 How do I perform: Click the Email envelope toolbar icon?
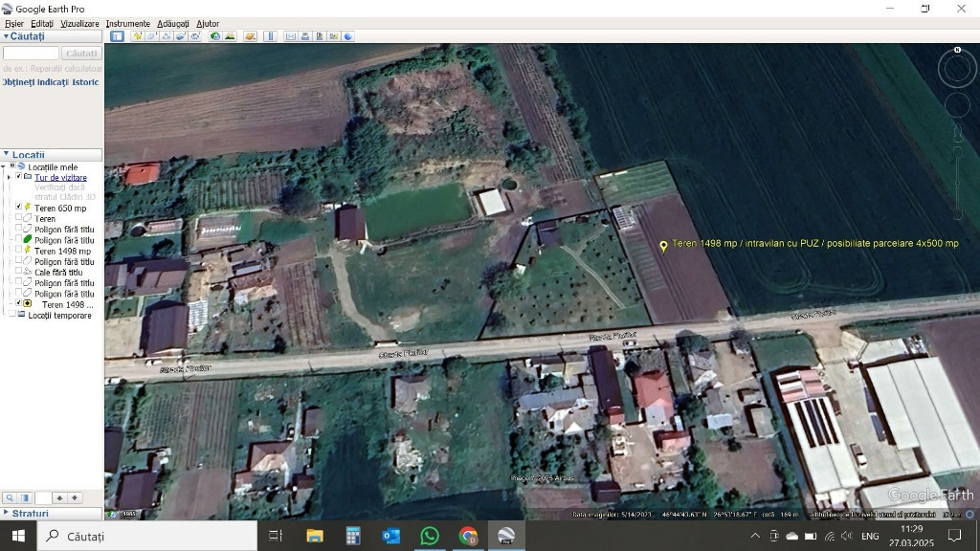click(x=290, y=36)
